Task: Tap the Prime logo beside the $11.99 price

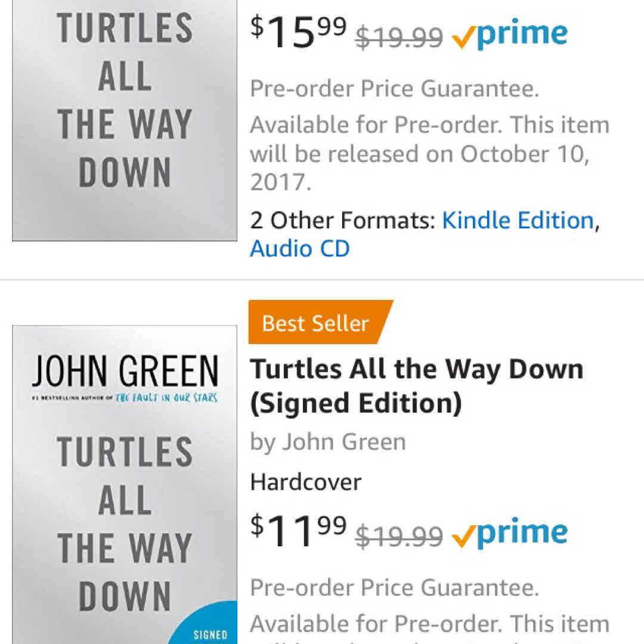Action: [510, 533]
